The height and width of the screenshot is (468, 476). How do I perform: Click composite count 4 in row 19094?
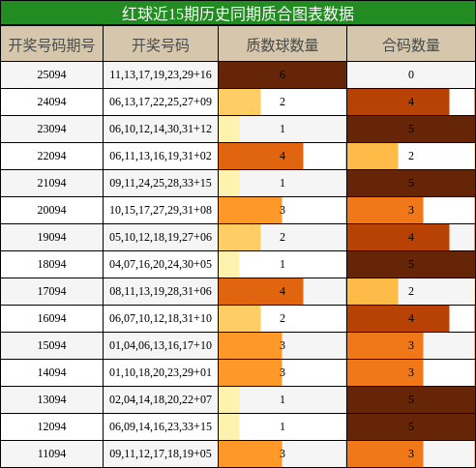(x=411, y=237)
